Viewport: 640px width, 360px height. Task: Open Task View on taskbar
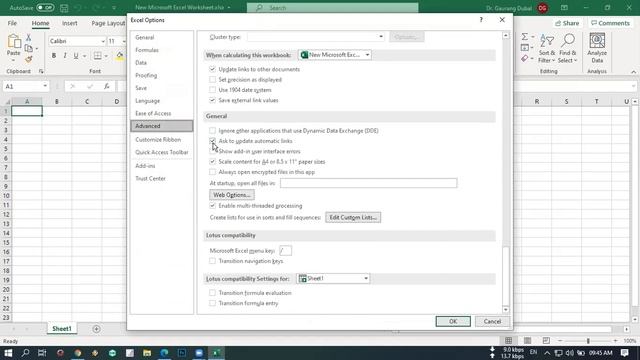click(x=42, y=353)
